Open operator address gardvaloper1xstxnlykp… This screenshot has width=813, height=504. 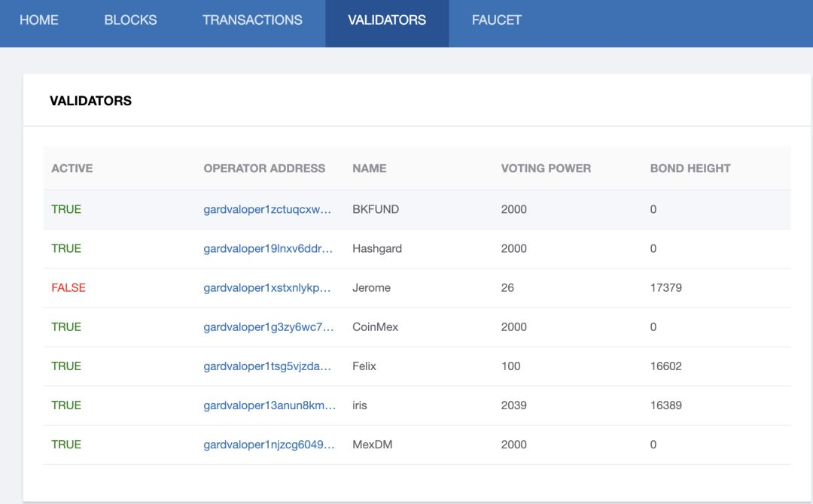pos(267,288)
